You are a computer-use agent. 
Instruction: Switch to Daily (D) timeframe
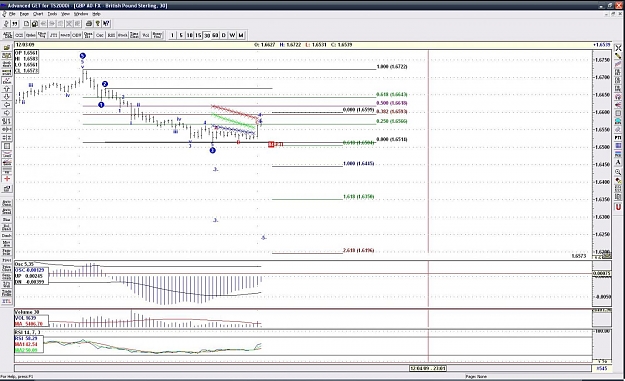pyautogui.click(x=224, y=35)
